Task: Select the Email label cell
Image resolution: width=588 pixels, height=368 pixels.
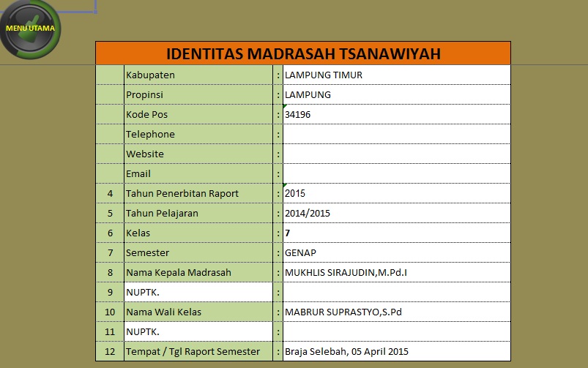Action: [198, 174]
